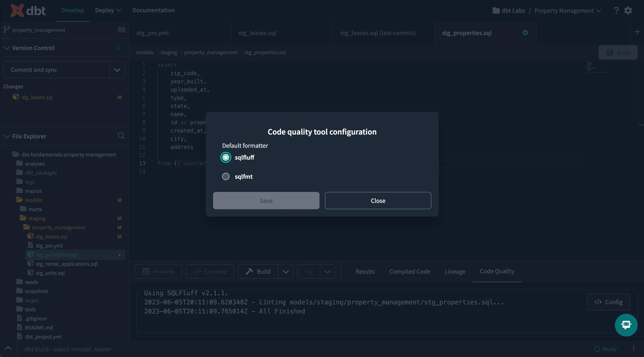Click the unsaved dot on stg_properties.sql tab
Screen dimensions: 644x357
(x=525, y=33)
